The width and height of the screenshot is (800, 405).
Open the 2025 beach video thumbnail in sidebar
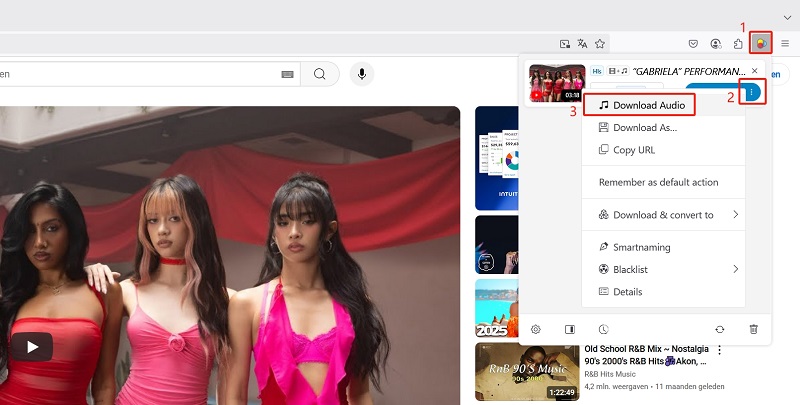[x=496, y=308]
